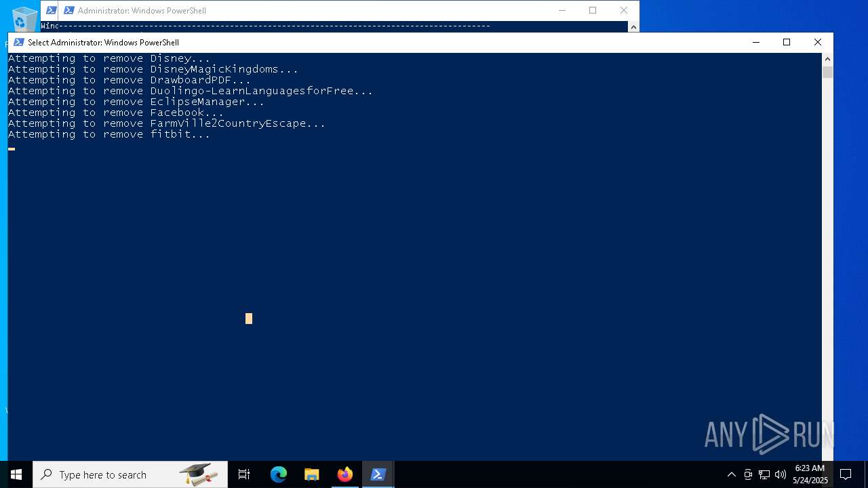Minimize the front PowerShell window
The height and width of the screenshot is (488, 868).
[x=756, y=42]
